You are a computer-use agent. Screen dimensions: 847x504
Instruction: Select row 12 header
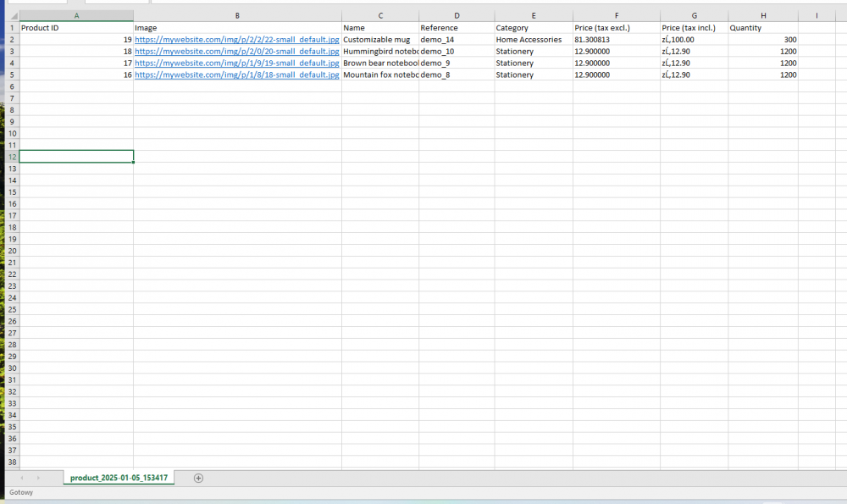click(x=12, y=158)
